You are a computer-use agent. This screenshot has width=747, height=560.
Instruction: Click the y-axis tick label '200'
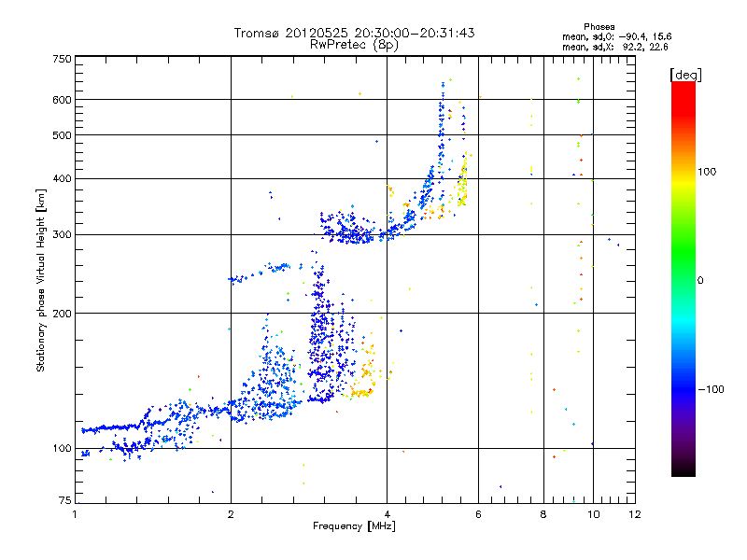coord(63,314)
